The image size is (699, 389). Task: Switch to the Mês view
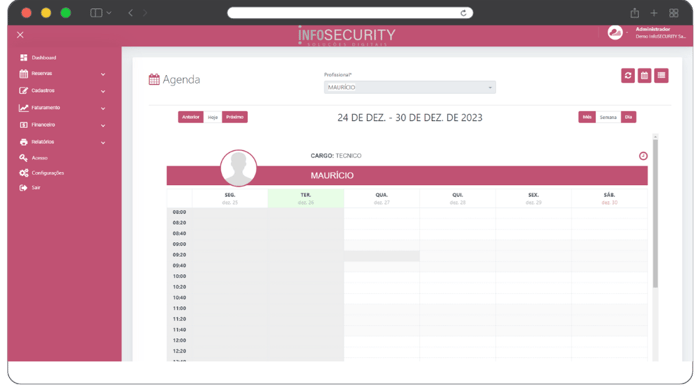tap(587, 117)
